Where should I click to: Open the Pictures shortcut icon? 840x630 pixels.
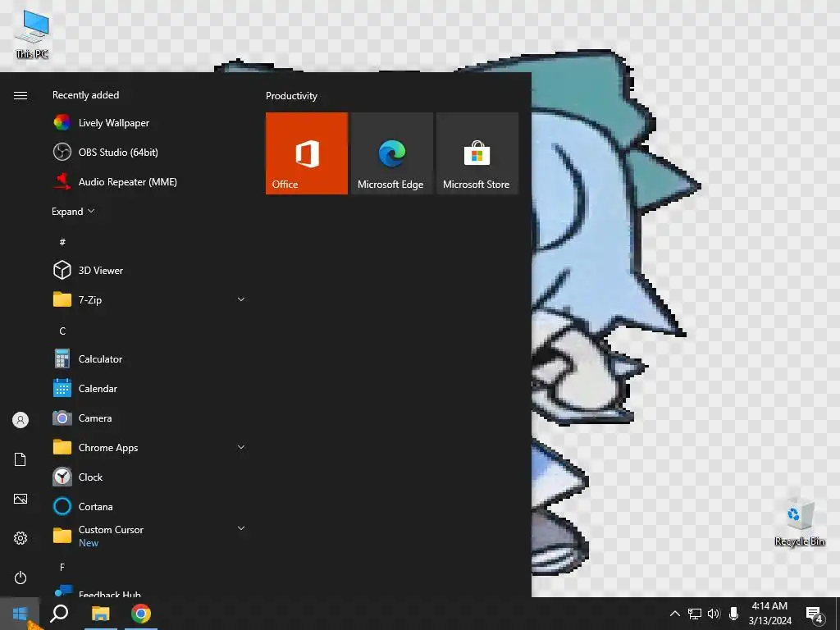pyautogui.click(x=21, y=499)
